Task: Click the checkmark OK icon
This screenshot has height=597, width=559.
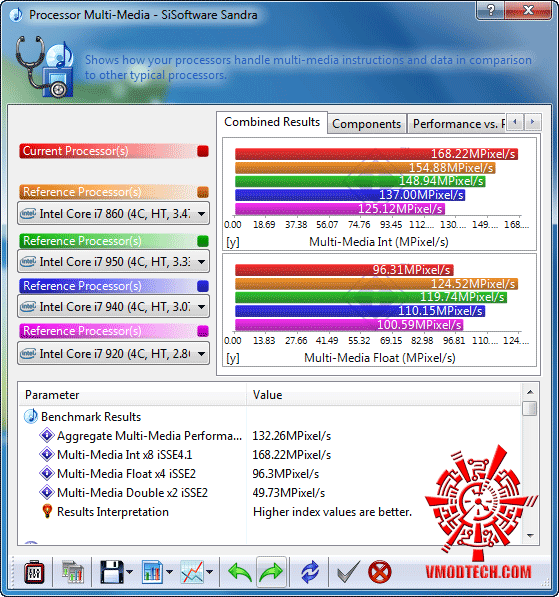Action: pyautogui.click(x=348, y=572)
